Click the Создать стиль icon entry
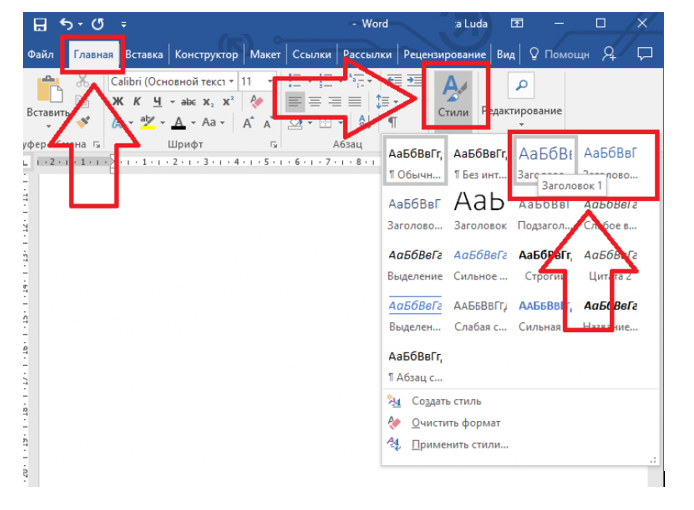The height and width of the screenshot is (510, 694). (x=394, y=402)
